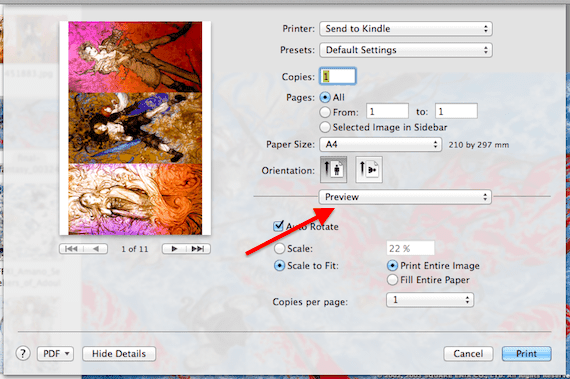Go to first page of preview

[71, 249]
